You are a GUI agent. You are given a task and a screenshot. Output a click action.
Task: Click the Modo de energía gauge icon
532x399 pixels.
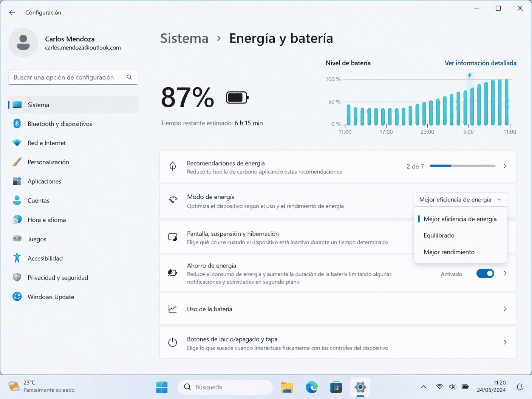[173, 200]
